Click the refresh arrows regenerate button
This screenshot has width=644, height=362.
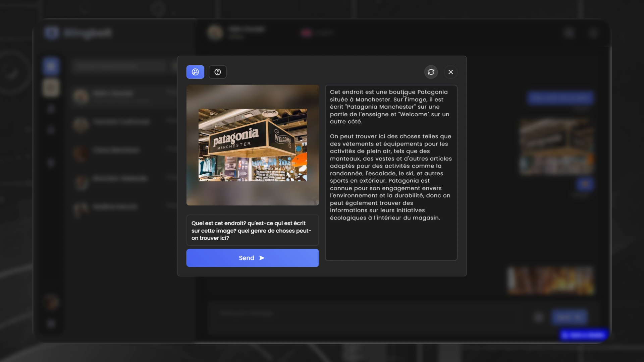431,72
